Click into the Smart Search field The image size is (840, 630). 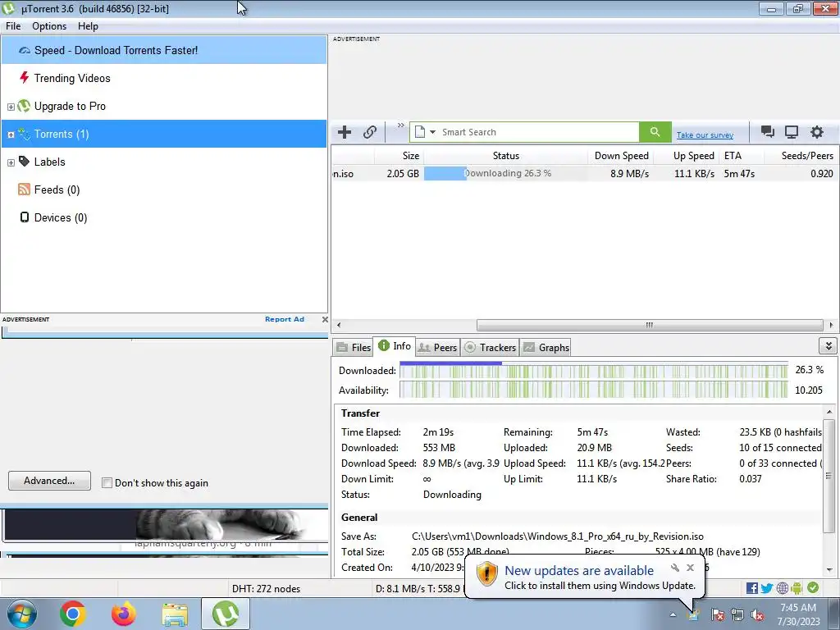pyautogui.click(x=538, y=132)
